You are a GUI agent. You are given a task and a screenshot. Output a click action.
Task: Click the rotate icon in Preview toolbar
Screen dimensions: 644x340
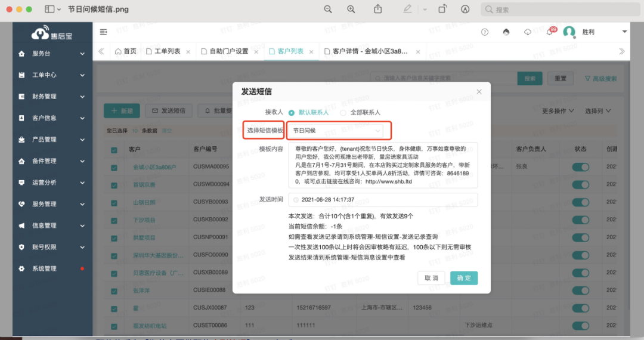coord(442,10)
